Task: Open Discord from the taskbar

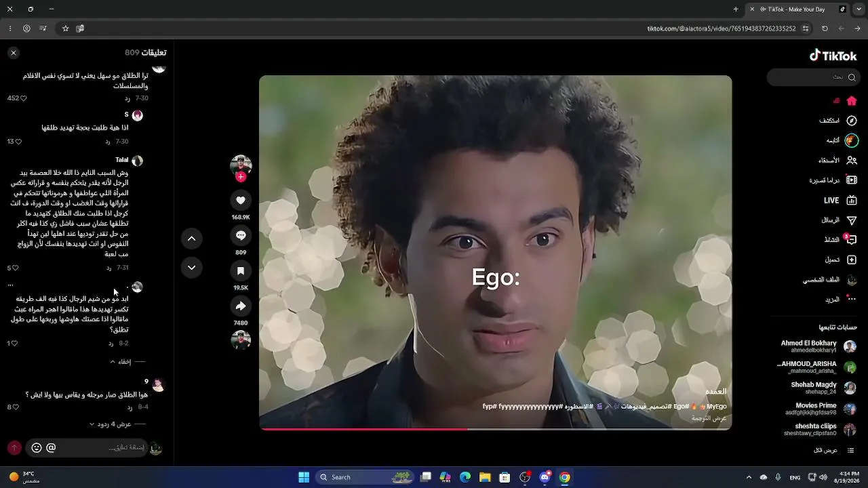Action: point(545,477)
